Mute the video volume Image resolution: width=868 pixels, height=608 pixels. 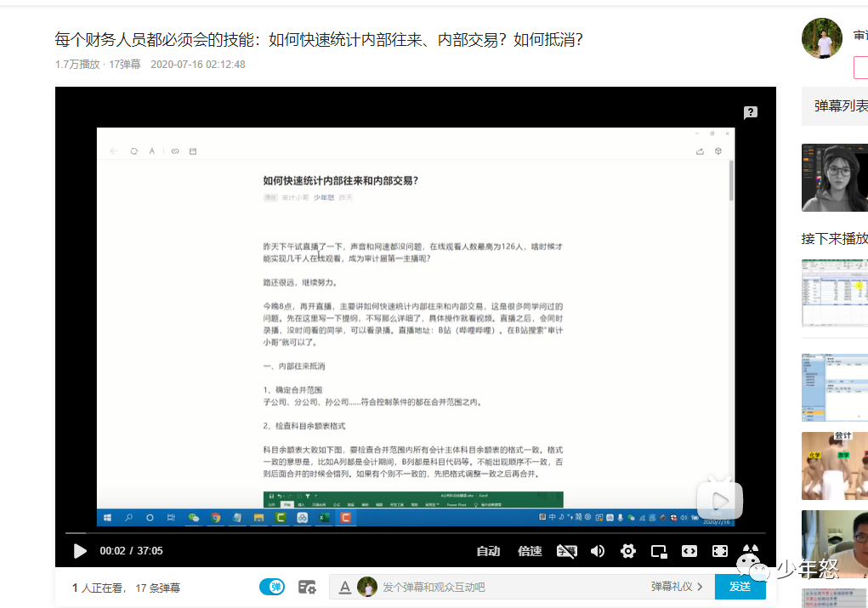(597, 551)
